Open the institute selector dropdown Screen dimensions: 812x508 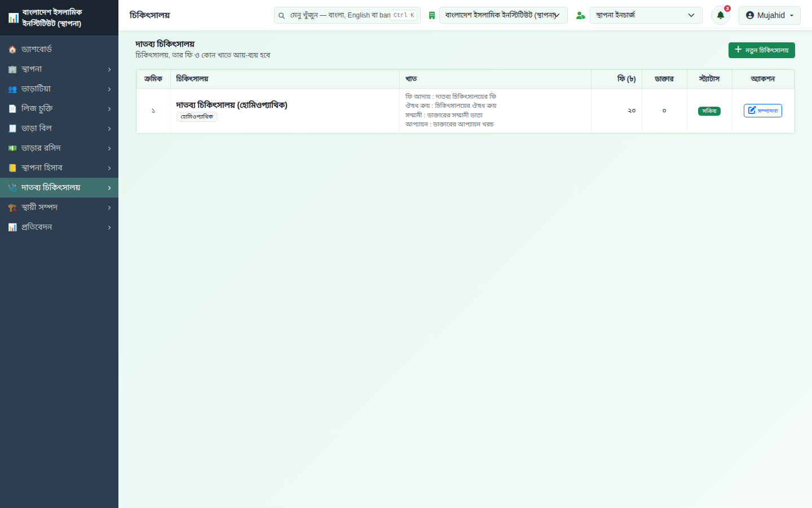coord(504,15)
